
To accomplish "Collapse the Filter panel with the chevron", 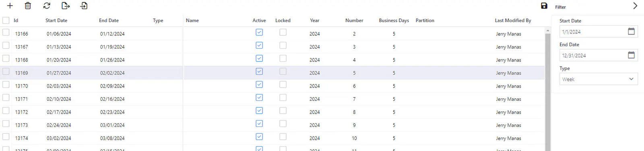I will coord(635,6).
